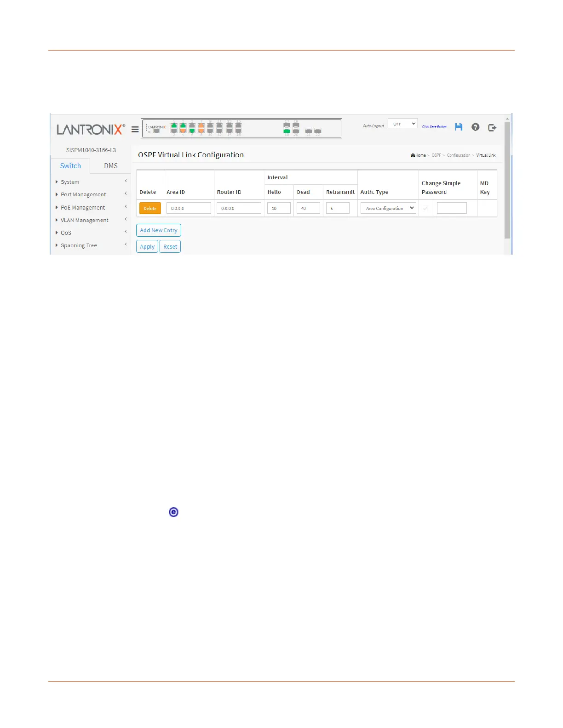Select green SFP port 18 on panel
The height and width of the screenshot is (728, 563).
pos(287,131)
